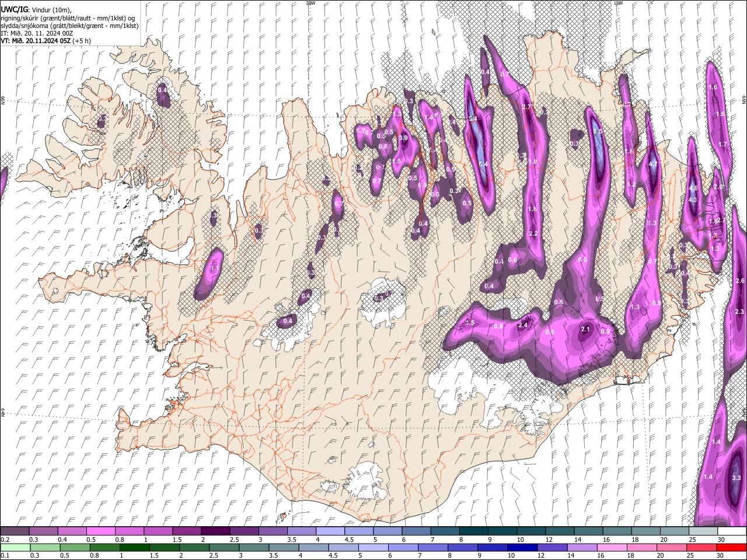Click the 3.3 precipitation value offshore
The width and height of the screenshot is (747, 560).
(x=736, y=478)
